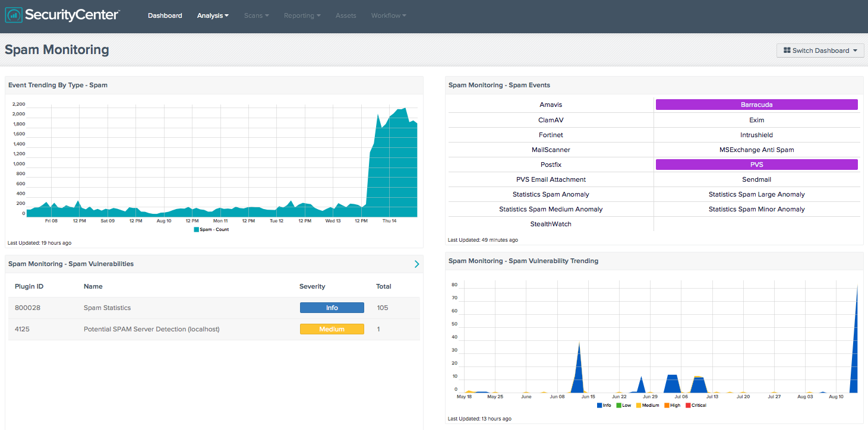Screen dimensions: 868x430
Task: Select the Statistics Spam Large Anomaly cell
Action: click(756, 194)
